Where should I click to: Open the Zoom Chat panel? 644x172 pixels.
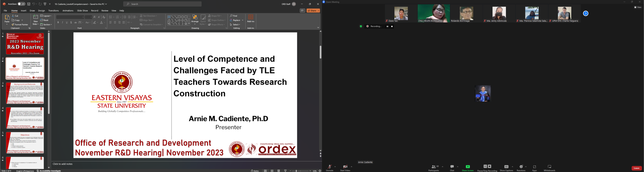[x=452, y=167]
